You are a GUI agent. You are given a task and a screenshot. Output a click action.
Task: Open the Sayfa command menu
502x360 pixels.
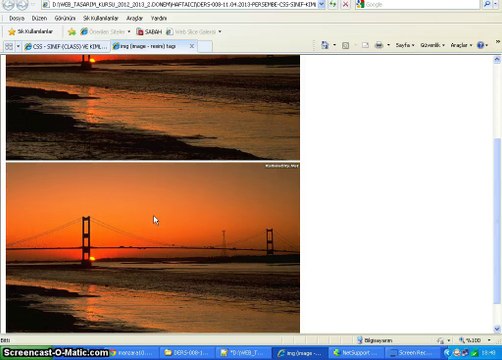click(405, 45)
